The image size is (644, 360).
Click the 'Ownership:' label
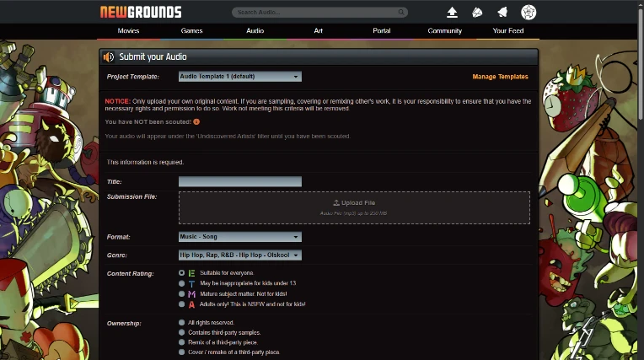(x=124, y=324)
